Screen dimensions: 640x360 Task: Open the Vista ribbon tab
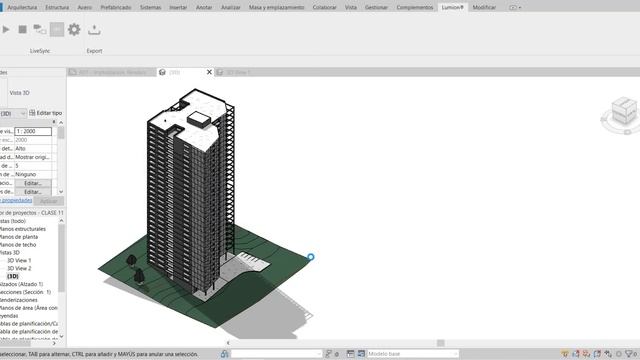(351, 7)
